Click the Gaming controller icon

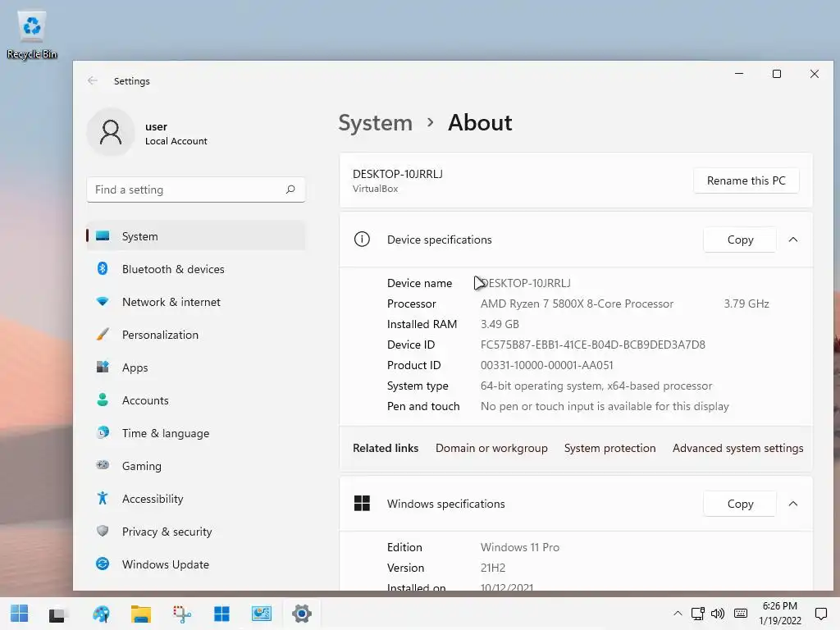(103, 466)
